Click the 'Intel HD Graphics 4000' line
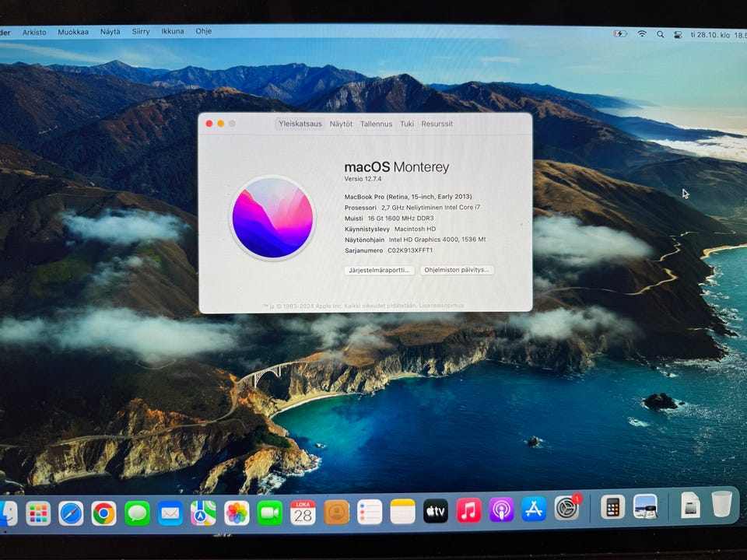The image size is (747, 560). pos(415,240)
